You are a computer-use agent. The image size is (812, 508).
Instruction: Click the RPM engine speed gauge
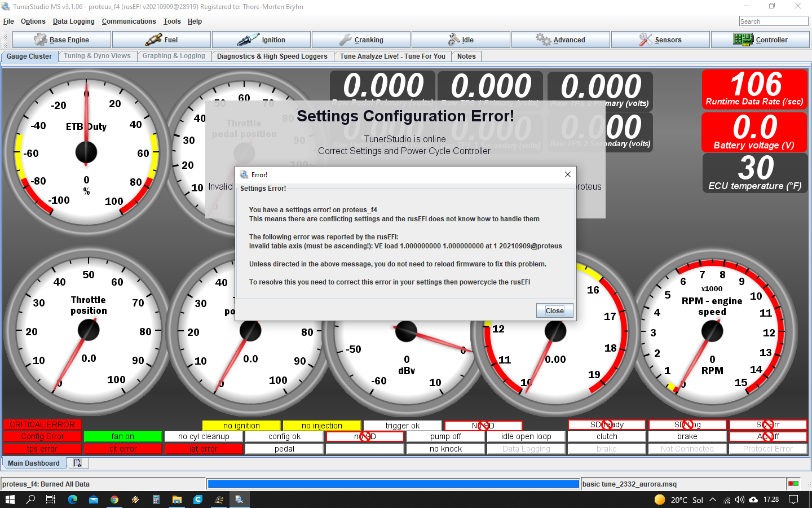[712, 331]
